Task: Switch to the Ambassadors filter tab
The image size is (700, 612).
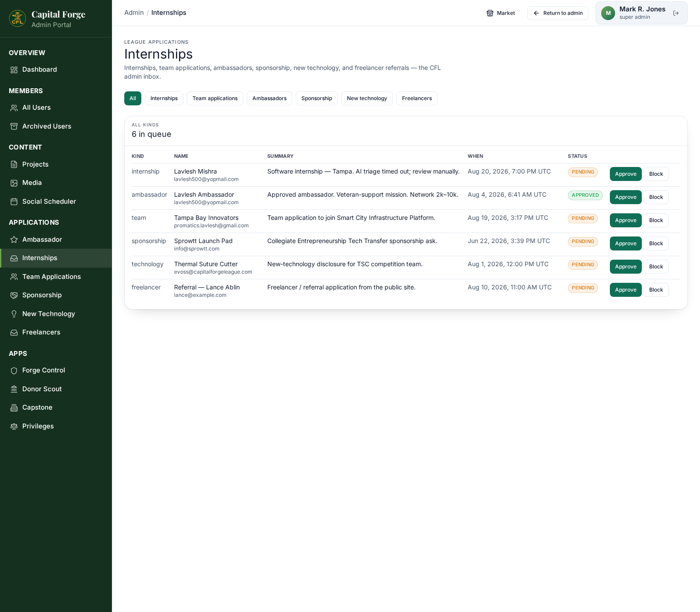Action: click(269, 98)
